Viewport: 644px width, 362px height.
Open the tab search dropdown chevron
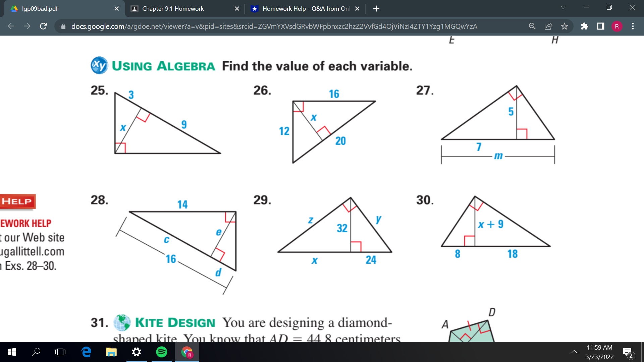[563, 7]
